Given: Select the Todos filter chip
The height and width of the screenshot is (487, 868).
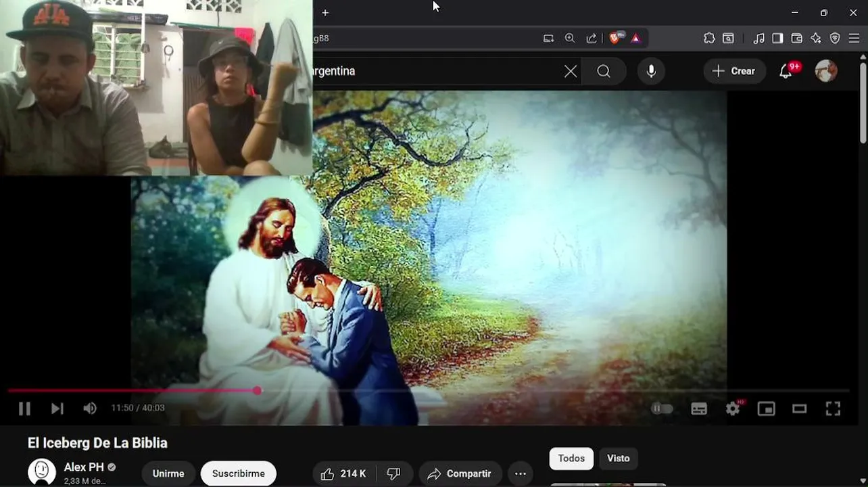Looking at the screenshot, I should (x=571, y=459).
